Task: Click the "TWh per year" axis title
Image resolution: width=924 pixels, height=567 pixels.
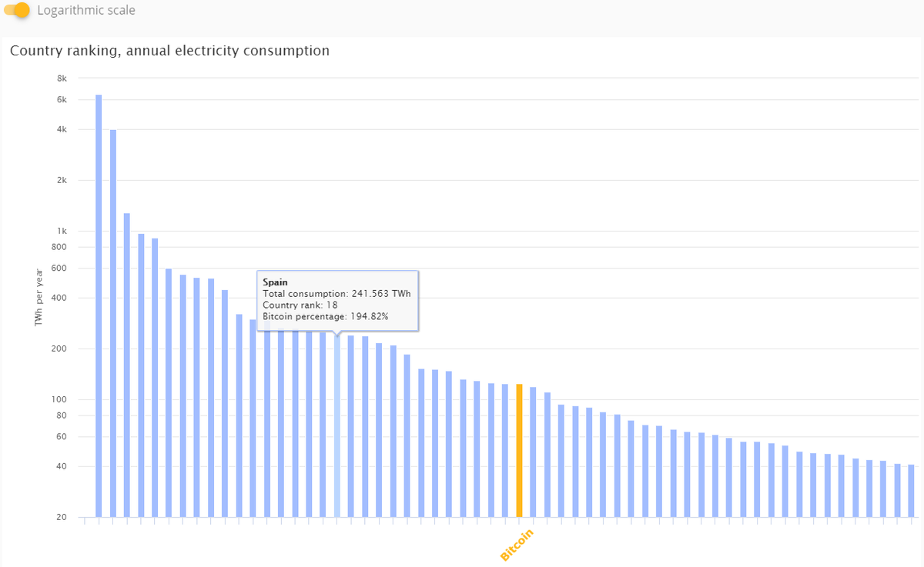Action: pos(38,298)
